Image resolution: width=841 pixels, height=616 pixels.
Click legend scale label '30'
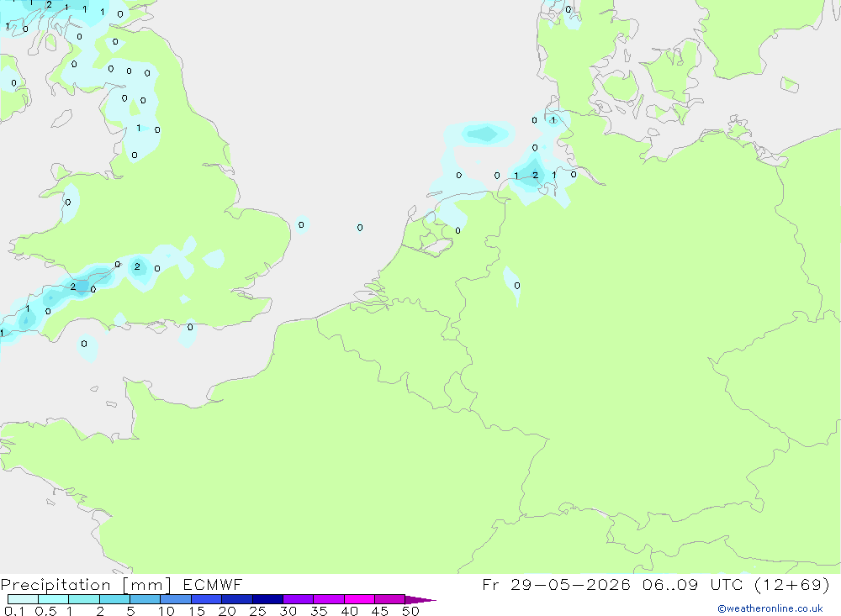(288, 611)
